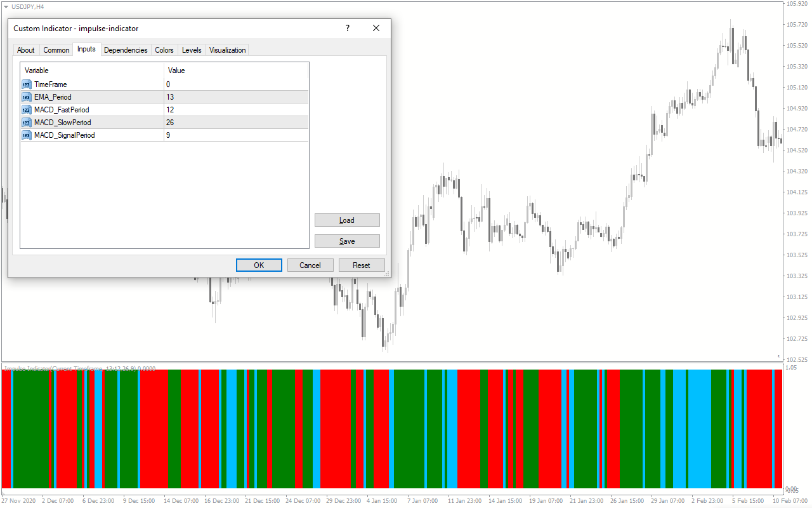
Task: Switch to the About tab
Action: tap(26, 50)
